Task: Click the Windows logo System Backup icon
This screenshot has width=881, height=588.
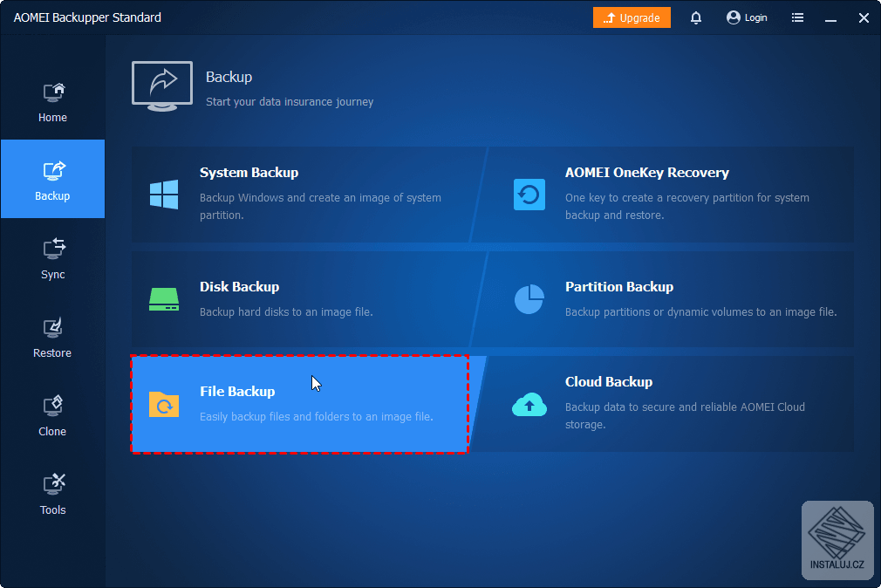Action: 164,195
